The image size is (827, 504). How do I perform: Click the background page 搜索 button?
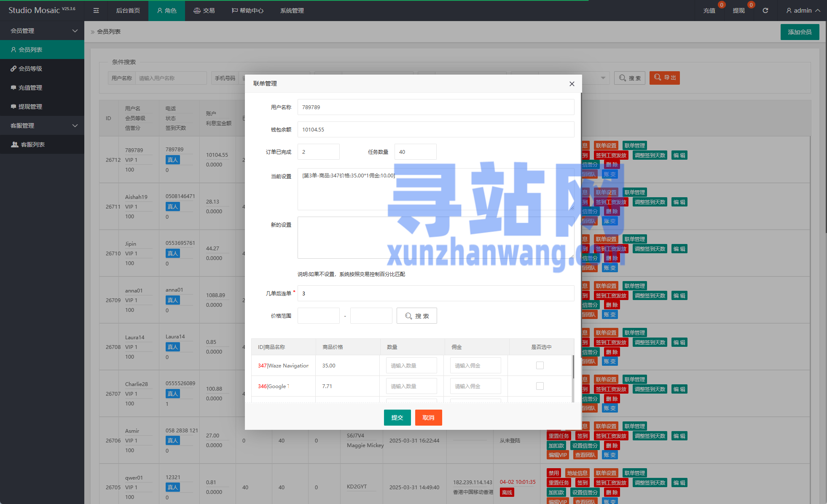630,78
